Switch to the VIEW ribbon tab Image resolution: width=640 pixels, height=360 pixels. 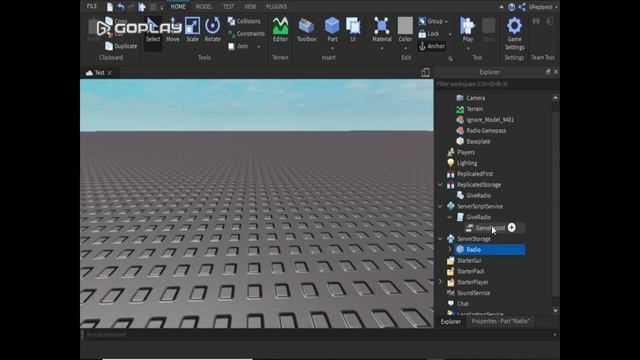pos(250,7)
